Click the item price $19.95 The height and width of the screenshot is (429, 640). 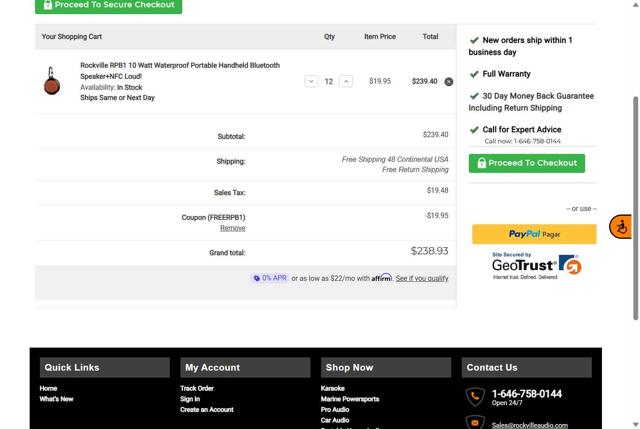point(380,81)
